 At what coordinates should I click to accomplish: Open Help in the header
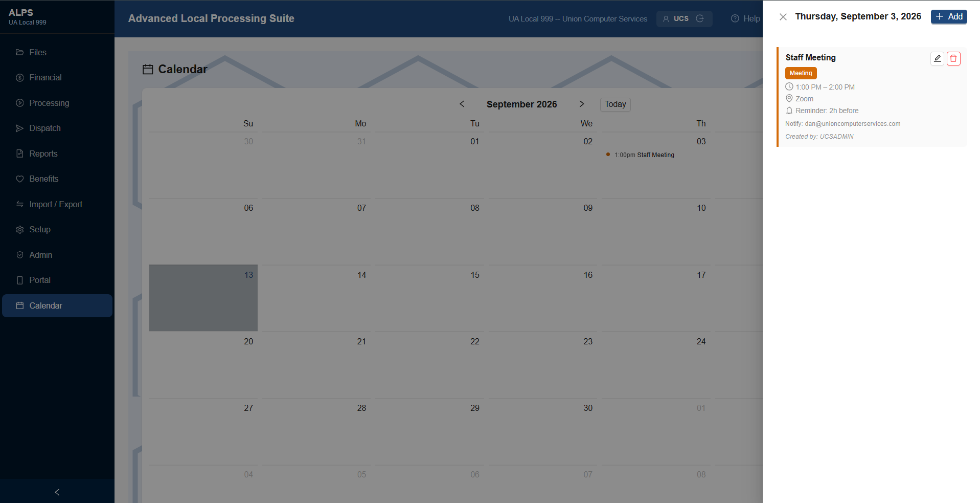click(745, 18)
